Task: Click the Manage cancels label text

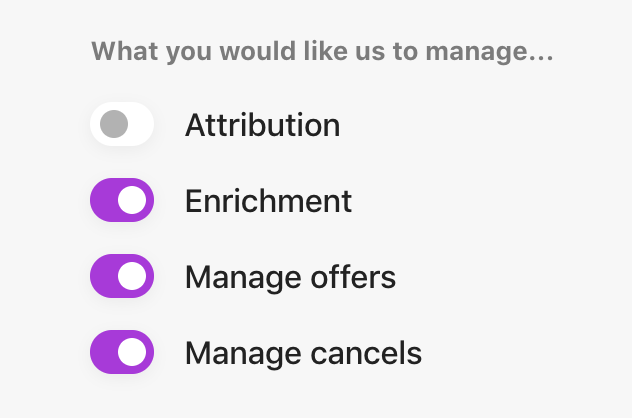Action: click(303, 353)
